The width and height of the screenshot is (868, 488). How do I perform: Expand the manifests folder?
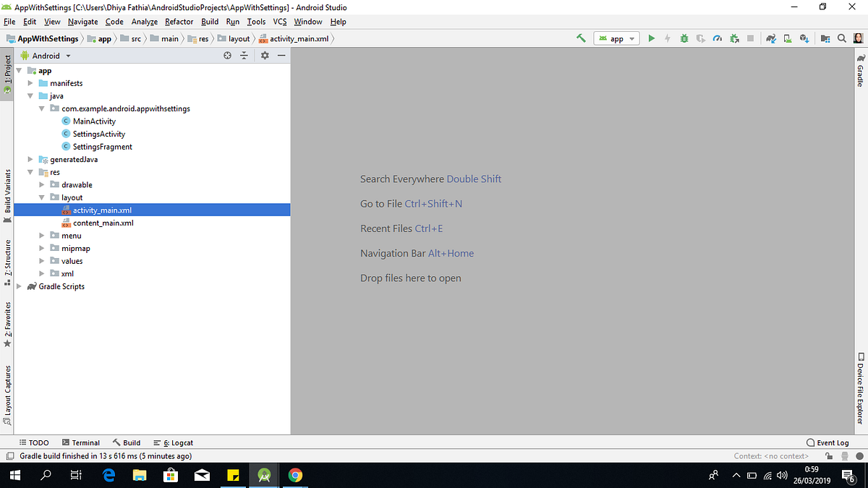[x=30, y=83]
